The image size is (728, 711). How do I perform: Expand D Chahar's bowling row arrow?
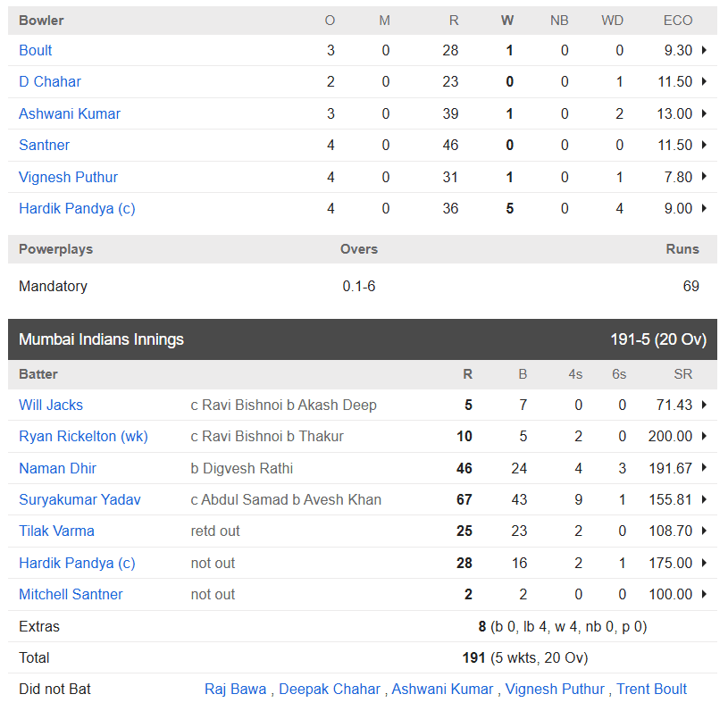(x=704, y=82)
